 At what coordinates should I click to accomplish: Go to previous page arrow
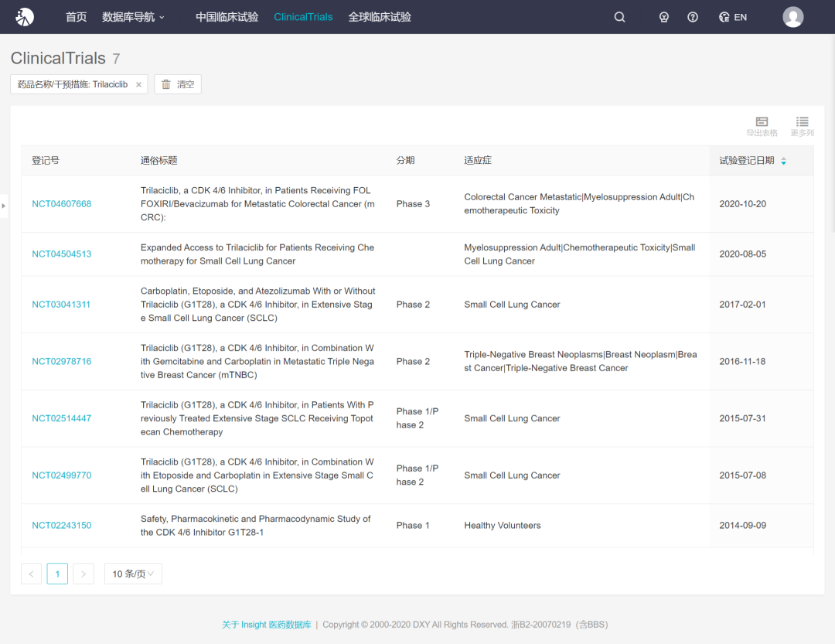point(32,574)
